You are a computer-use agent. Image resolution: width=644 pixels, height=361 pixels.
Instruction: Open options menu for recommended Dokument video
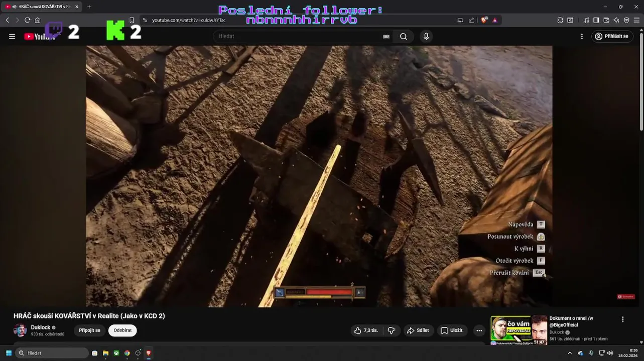point(623,319)
